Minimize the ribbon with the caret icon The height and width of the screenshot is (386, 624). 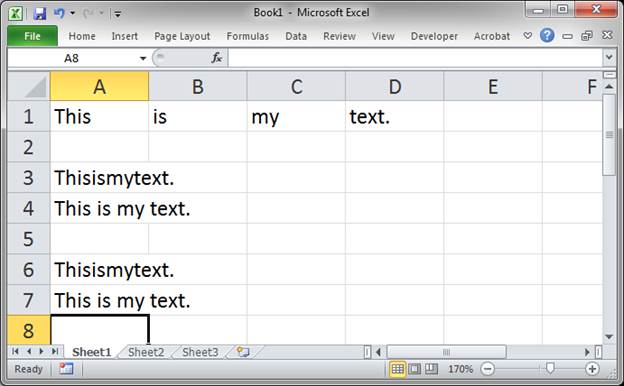click(x=528, y=36)
